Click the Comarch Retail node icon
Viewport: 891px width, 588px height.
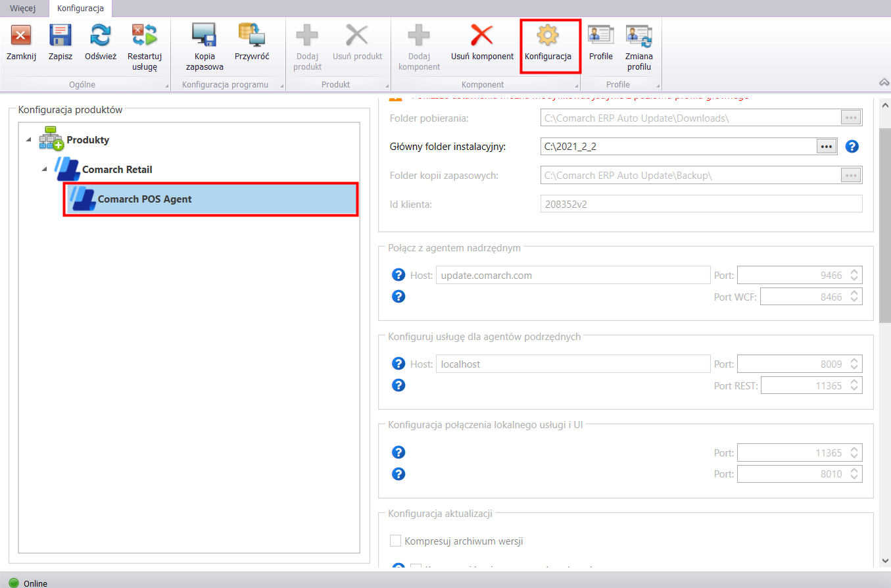(67, 169)
